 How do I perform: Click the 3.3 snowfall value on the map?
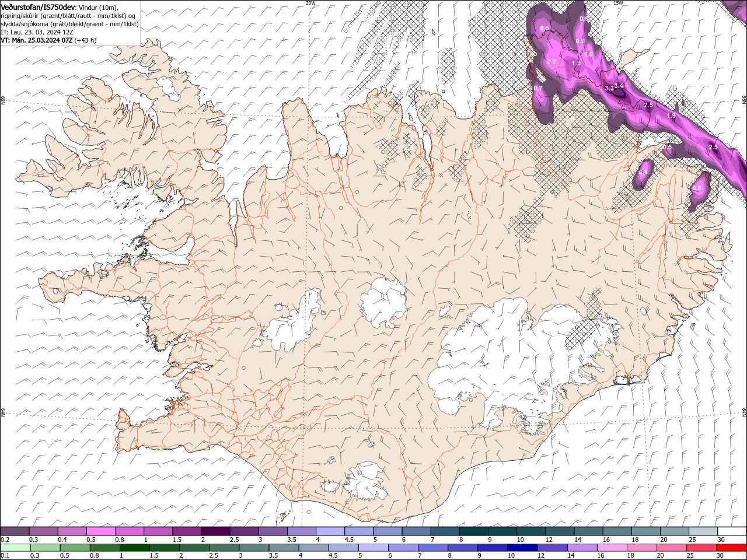(609, 88)
